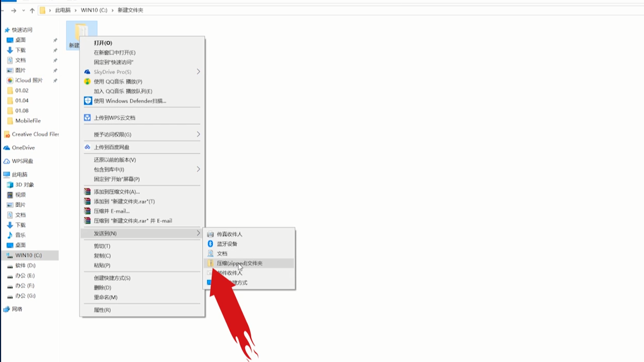Click the WinRAR icon beside 压缩并 E-mail

click(87, 211)
